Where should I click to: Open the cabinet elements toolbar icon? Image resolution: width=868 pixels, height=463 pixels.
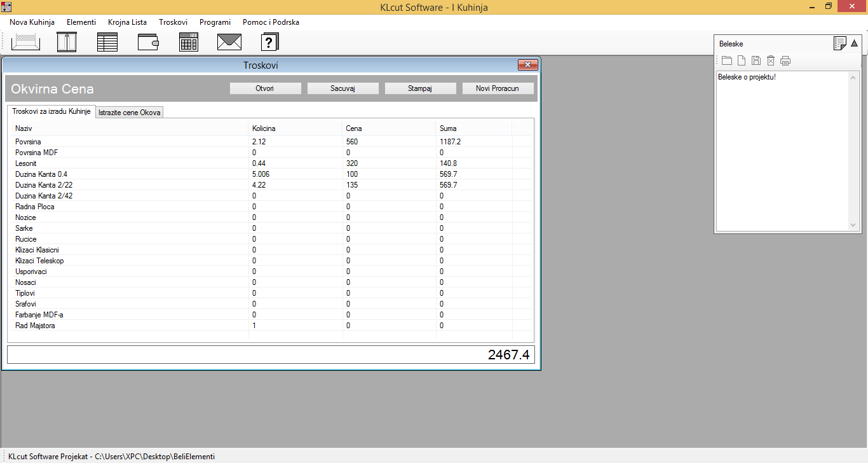[x=67, y=42]
